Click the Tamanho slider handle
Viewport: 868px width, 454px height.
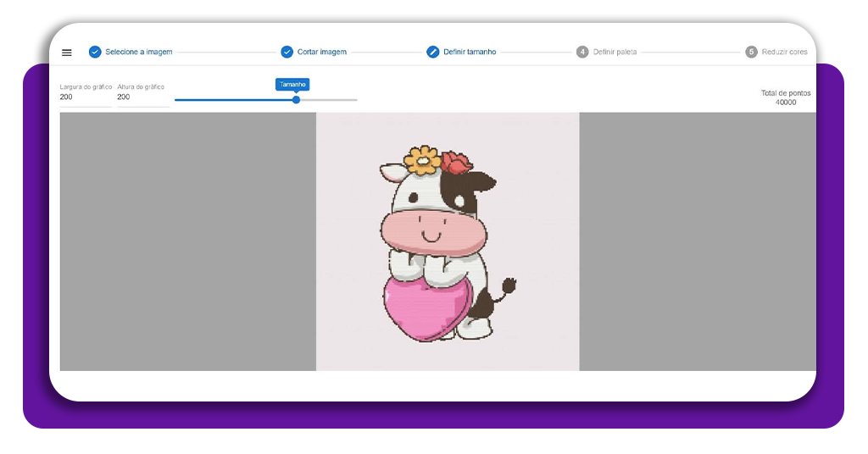[296, 100]
